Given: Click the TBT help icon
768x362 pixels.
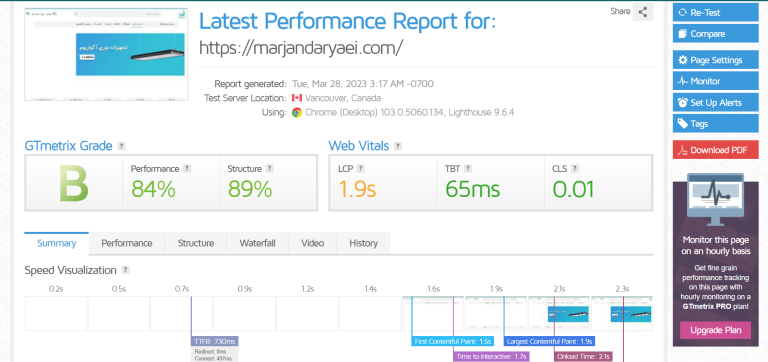Looking at the screenshot, I should point(468,169).
